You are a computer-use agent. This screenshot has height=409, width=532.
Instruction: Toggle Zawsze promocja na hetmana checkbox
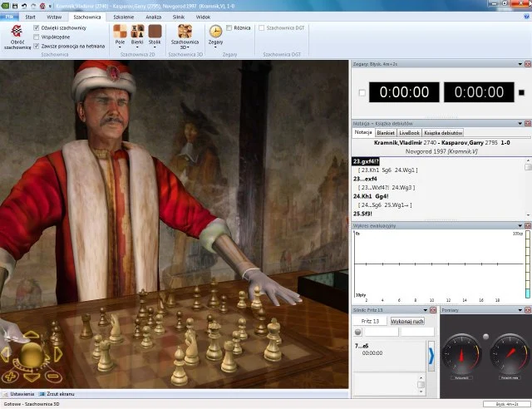(x=36, y=46)
